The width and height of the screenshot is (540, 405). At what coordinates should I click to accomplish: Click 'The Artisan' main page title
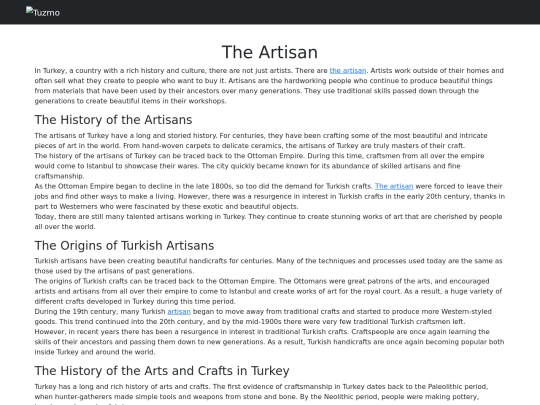coord(270,52)
